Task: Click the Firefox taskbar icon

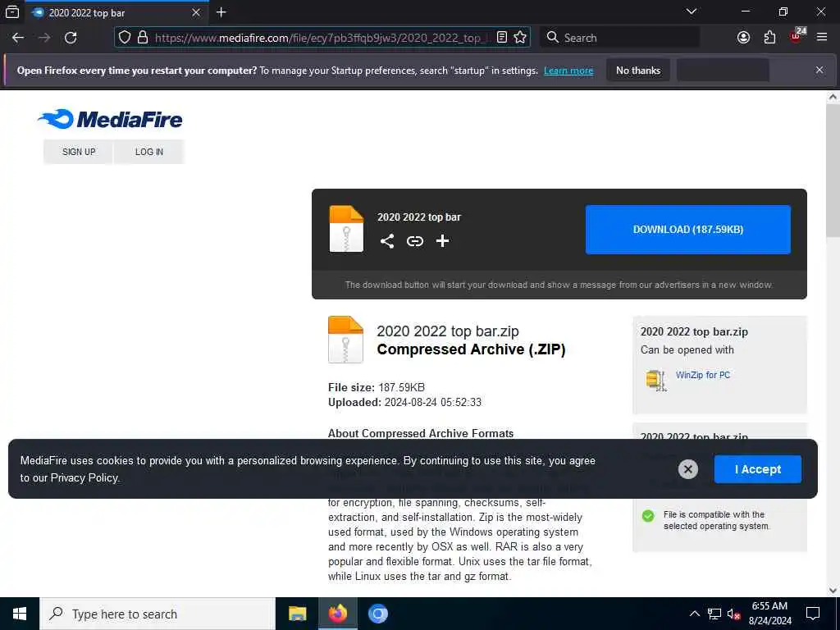Action: point(337,614)
